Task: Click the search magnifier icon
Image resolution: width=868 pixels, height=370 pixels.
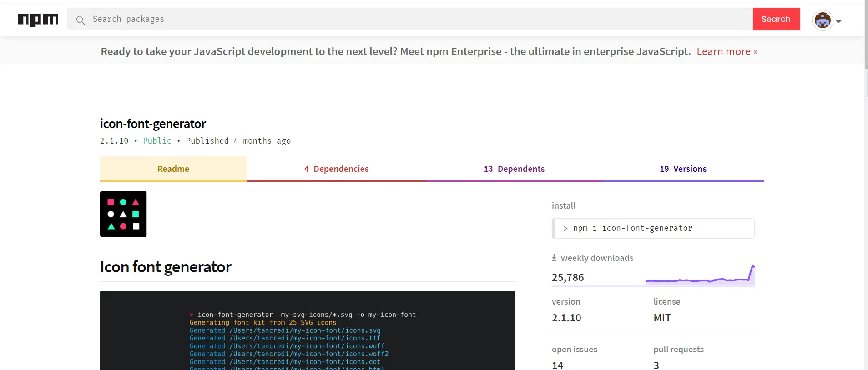Action: pos(81,20)
